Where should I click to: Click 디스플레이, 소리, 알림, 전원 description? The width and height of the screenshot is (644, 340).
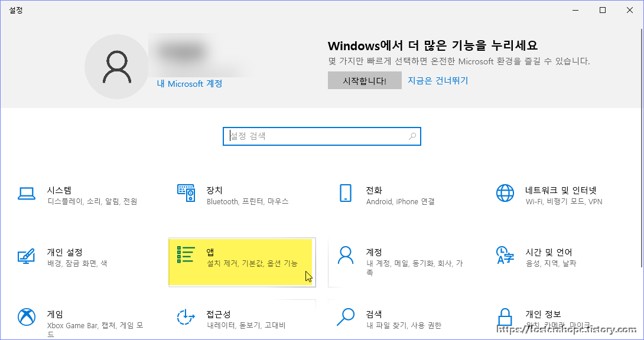[x=92, y=201]
